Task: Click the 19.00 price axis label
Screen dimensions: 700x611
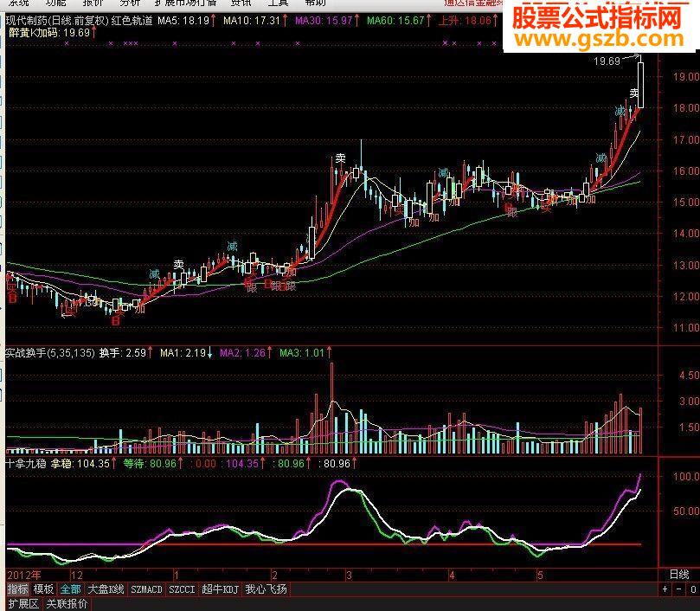Action: [686, 77]
